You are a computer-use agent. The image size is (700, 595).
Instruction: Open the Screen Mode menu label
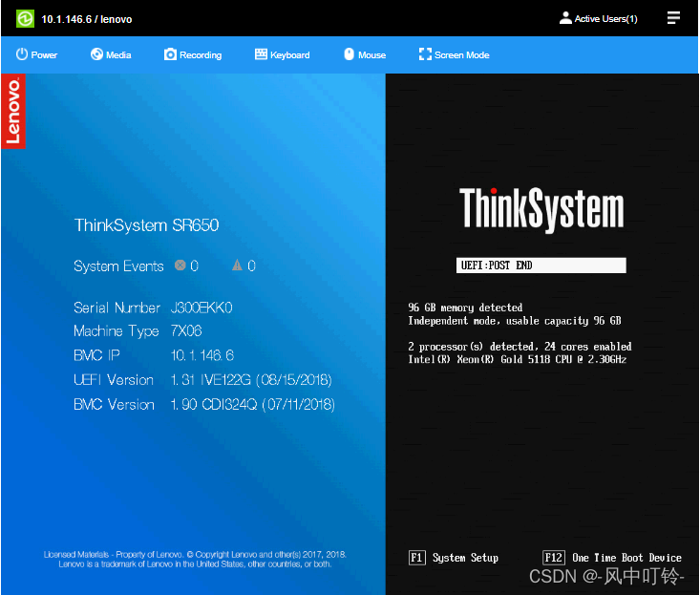click(461, 54)
